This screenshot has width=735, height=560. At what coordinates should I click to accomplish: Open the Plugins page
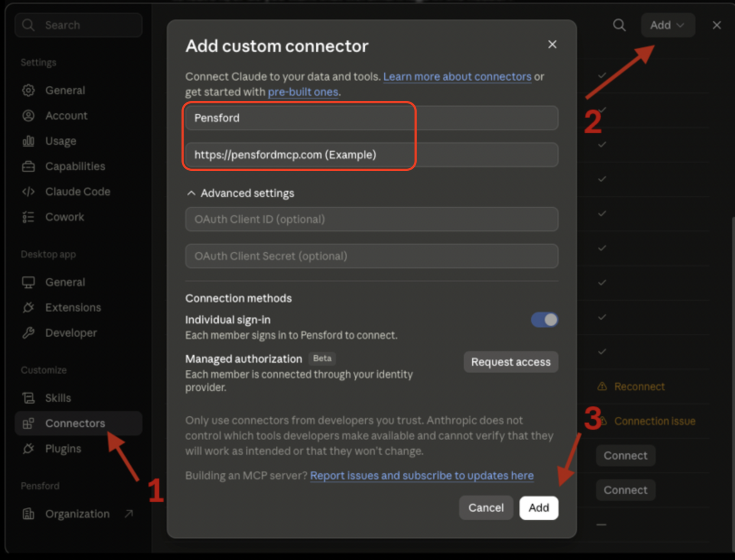(78, 449)
